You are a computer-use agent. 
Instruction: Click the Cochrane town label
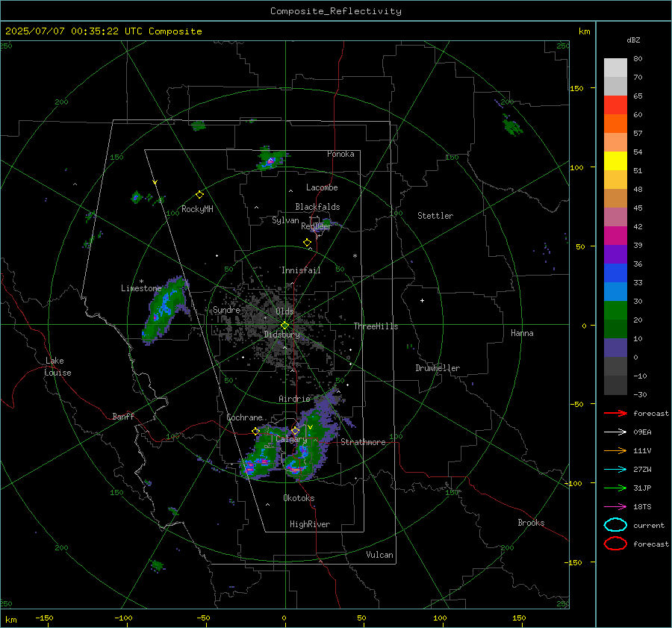(244, 417)
